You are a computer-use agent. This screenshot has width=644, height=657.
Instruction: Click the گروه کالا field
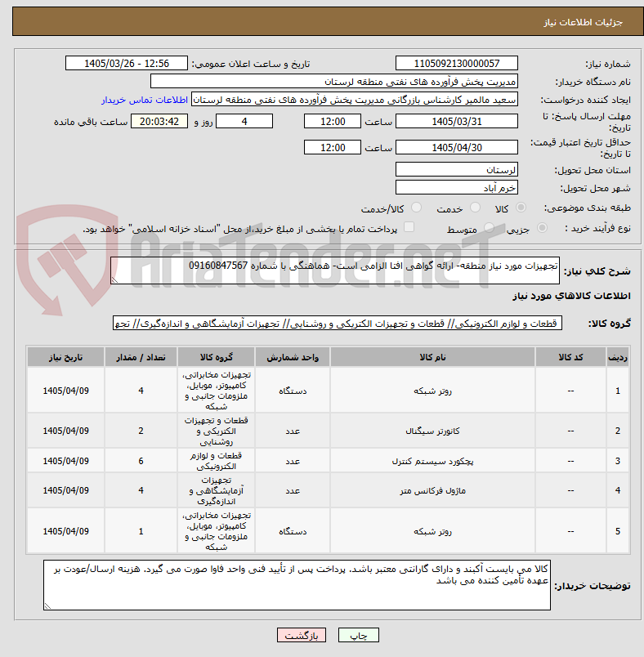pos(338,323)
